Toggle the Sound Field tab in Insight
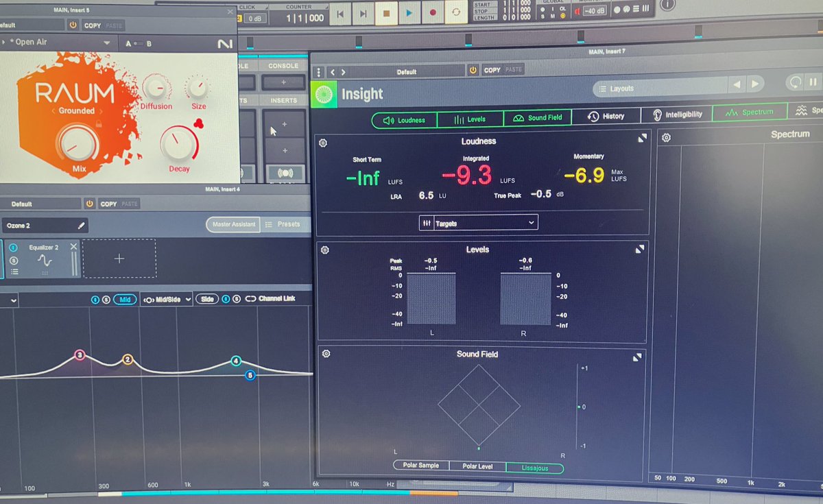 tap(537, 118)
